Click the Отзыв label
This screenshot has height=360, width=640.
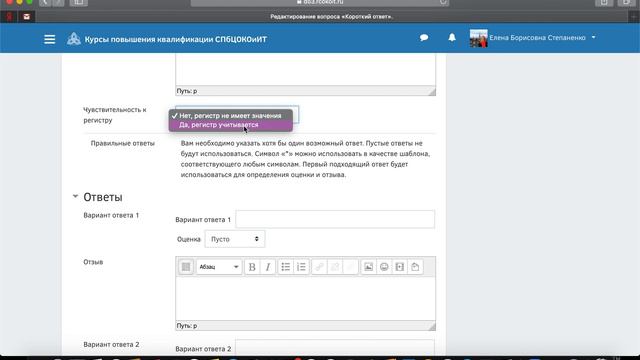pos(93,262)
